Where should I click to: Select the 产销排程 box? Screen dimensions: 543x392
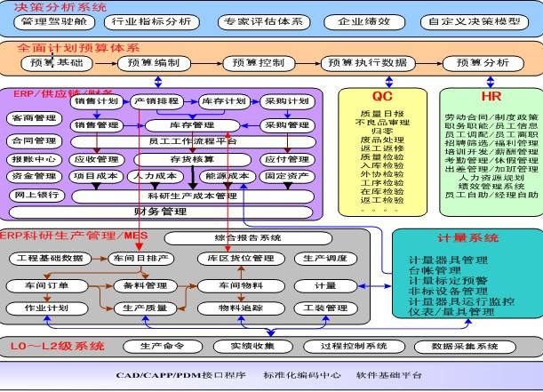pos(156,101)
